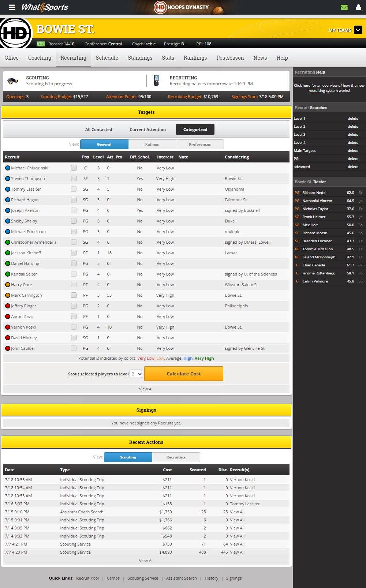Click Jackson Kirchoff's green potential dot
The width and height of the screenshot is (366, 588).
(8, 253)
